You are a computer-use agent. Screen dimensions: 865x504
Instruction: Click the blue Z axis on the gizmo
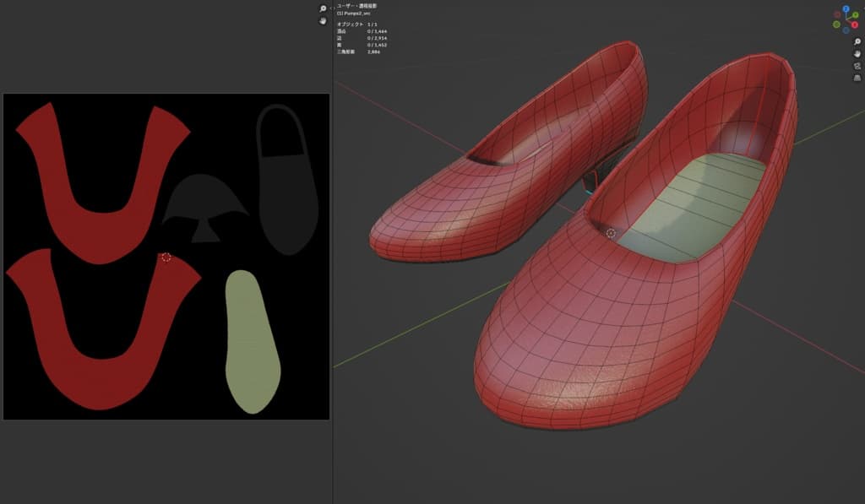tap(846, 8)
